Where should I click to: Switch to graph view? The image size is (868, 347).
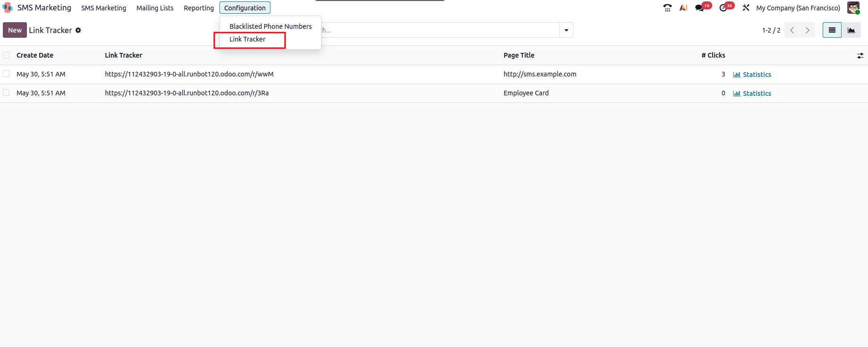tap(851, 30)
